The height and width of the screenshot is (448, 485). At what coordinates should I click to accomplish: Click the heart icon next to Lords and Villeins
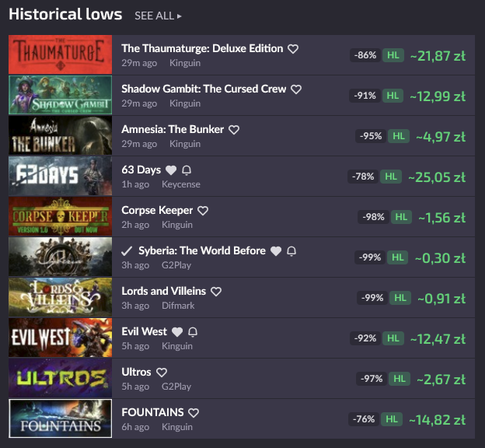point(216,292)
